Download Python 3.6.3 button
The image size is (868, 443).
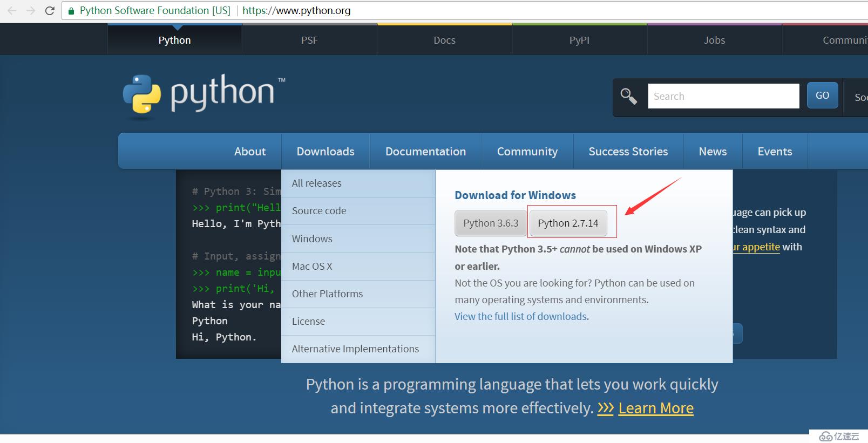click(491, 223)
